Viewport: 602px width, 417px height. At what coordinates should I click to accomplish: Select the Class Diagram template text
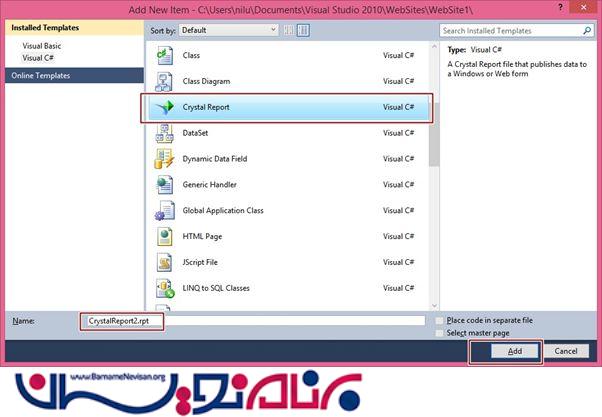click(207, 81)
